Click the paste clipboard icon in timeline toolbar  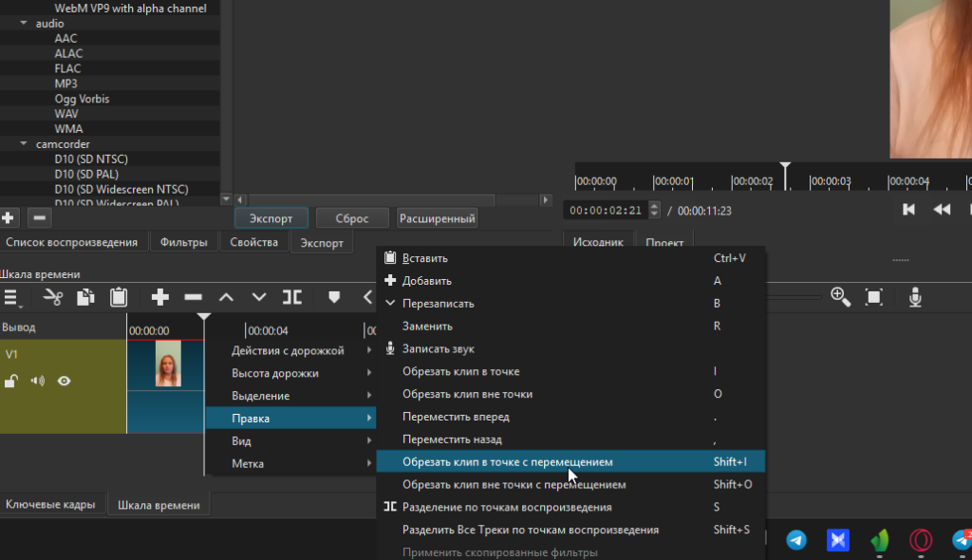119,298
